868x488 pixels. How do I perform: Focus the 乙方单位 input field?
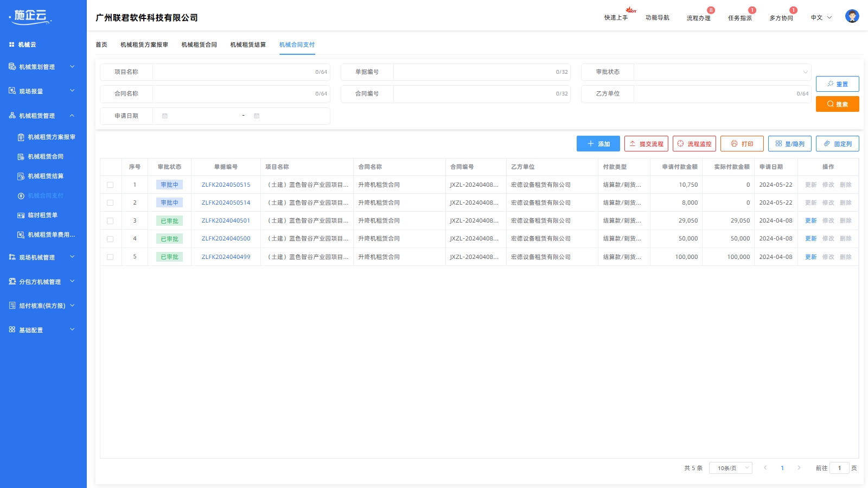point(723,94)
